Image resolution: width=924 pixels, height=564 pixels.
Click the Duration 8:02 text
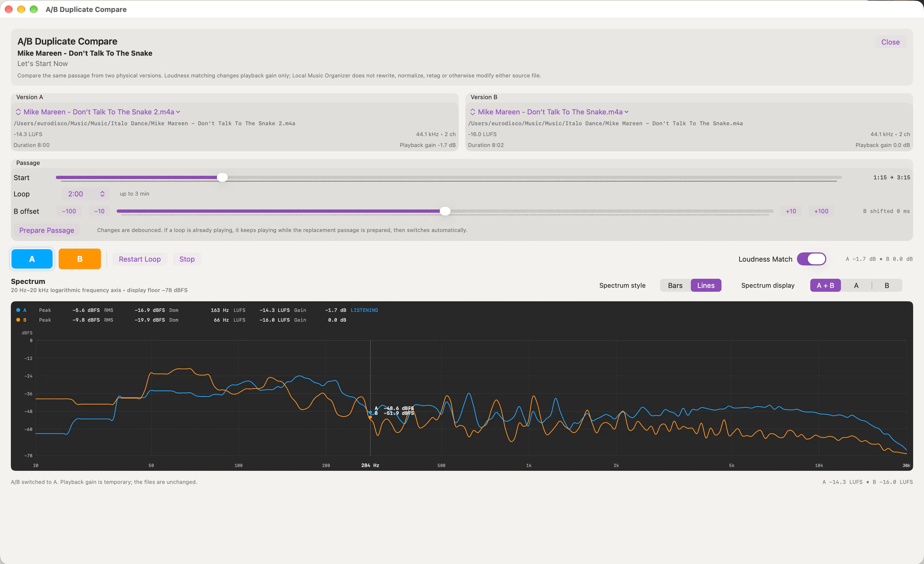coord(486,145)
